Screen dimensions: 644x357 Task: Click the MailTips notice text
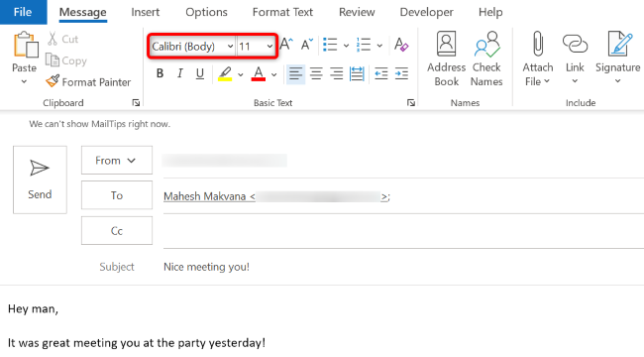click(x=99, y=124)
